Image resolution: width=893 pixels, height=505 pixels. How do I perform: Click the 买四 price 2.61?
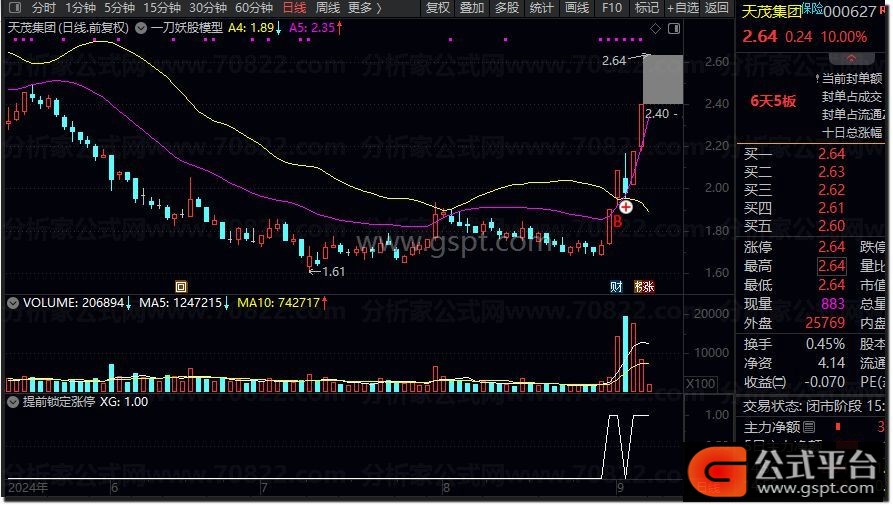pyautogui.click(x=831, y=208)
